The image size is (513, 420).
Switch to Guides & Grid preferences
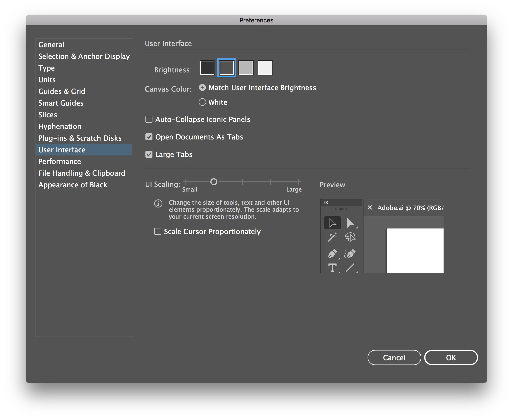tap(62, 91)
